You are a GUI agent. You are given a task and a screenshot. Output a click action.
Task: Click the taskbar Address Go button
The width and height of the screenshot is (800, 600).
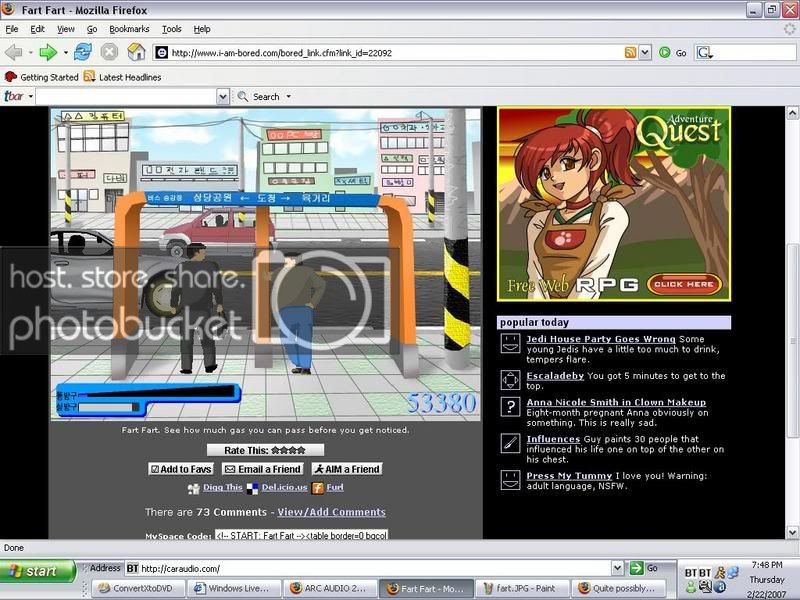(644, 568)
